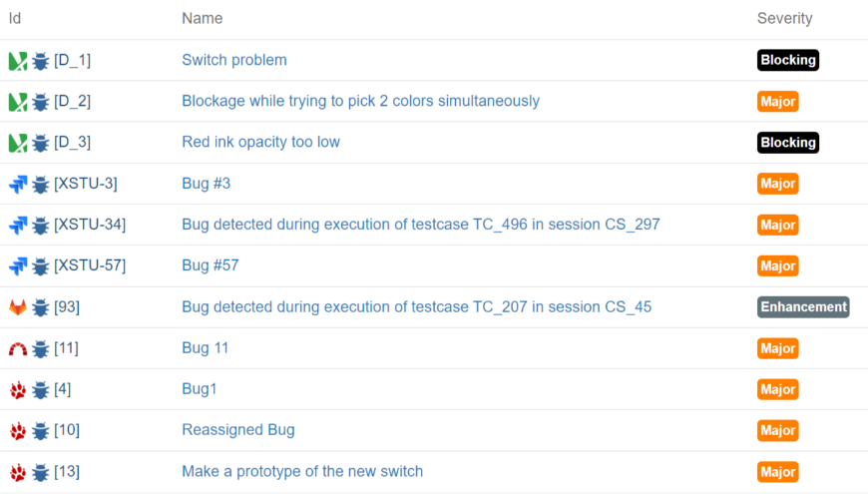The width and height of the screenshot is (868, 494).
Task: Open the "Bug #57" defect link
Action: 210,265
